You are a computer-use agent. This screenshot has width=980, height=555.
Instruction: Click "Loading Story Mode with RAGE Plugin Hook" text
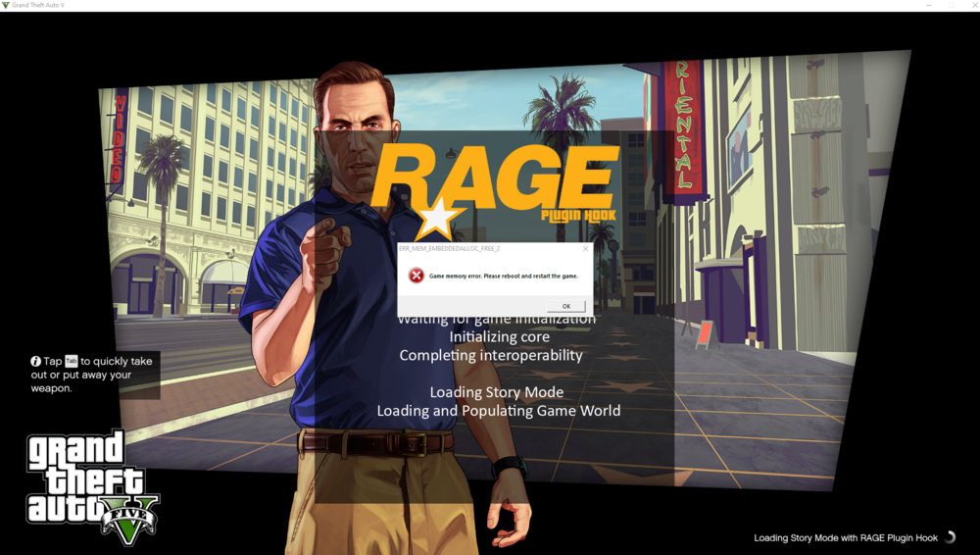(x=846, y=537)
